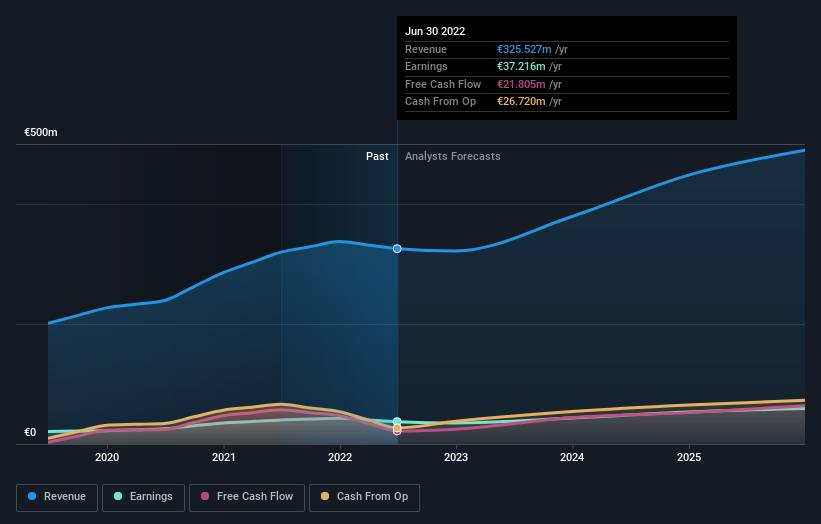The image size is (821, 524).
Task: Click the Analysts Forecasts label
Action: click(x=452, y=156)
